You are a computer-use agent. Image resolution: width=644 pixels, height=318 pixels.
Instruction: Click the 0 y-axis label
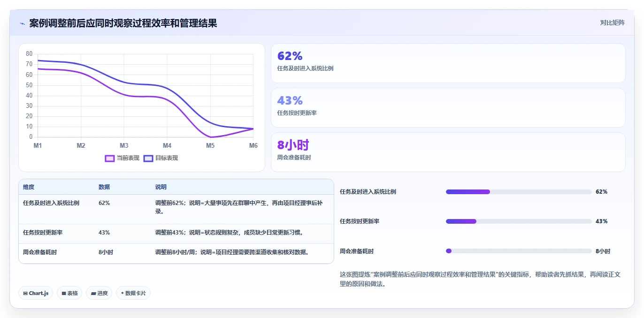(31, 137)
